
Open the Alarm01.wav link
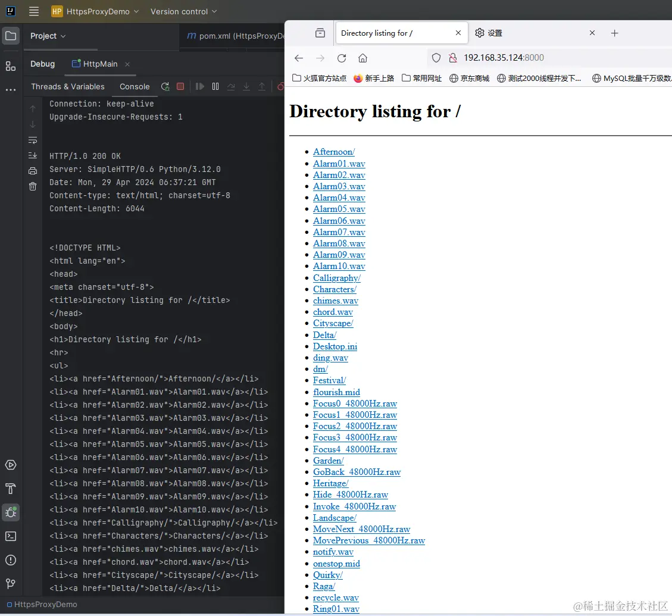tap(339, 163)
